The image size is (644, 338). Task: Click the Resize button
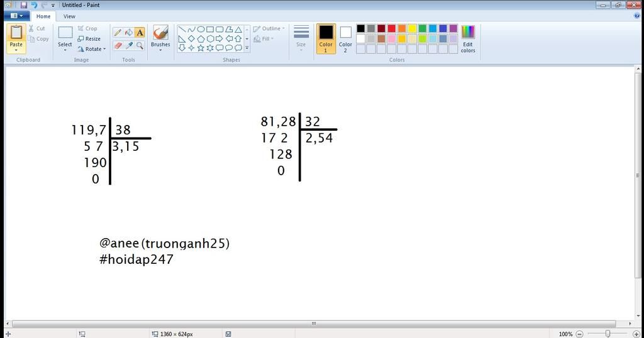point(89,38)
